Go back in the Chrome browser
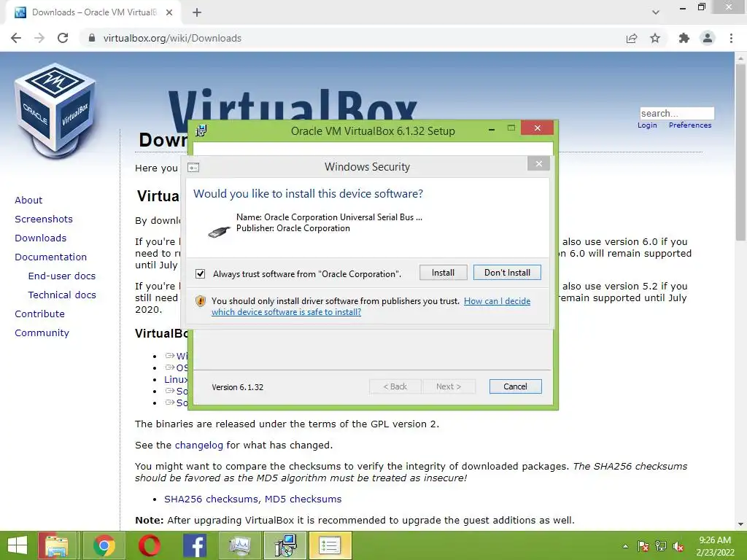747x560 pixels. pos(16,38)
